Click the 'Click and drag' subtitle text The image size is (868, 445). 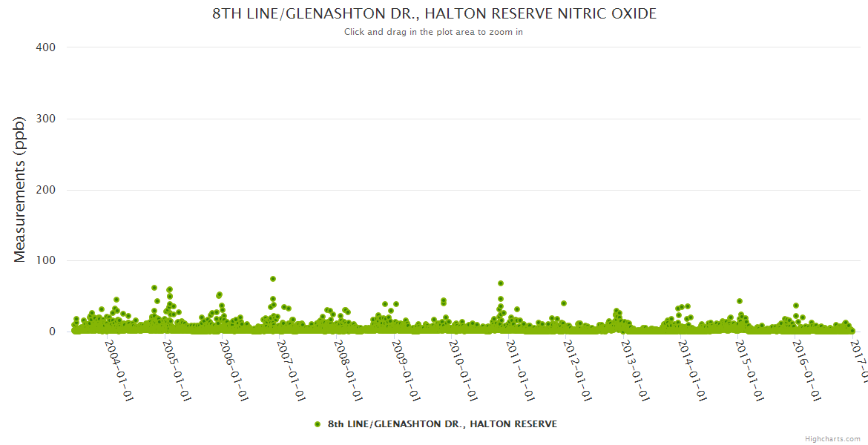pyautogui.click(x=433, y=32)
